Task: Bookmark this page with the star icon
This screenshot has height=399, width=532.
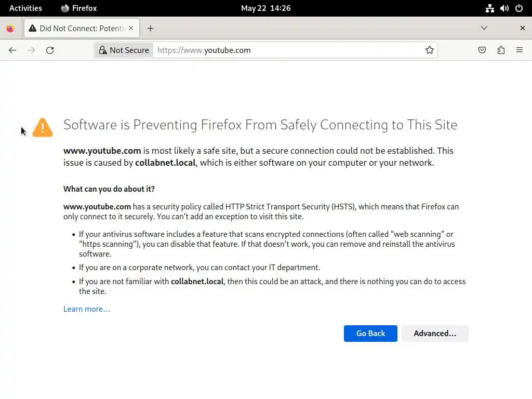Action: click(430, 50)
